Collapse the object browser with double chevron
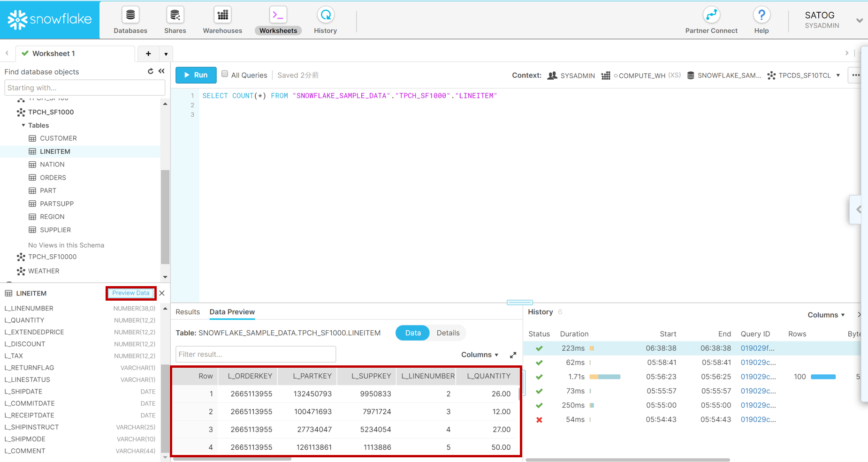The width and height of the screenshot is (868, 462). coord(161,71)
